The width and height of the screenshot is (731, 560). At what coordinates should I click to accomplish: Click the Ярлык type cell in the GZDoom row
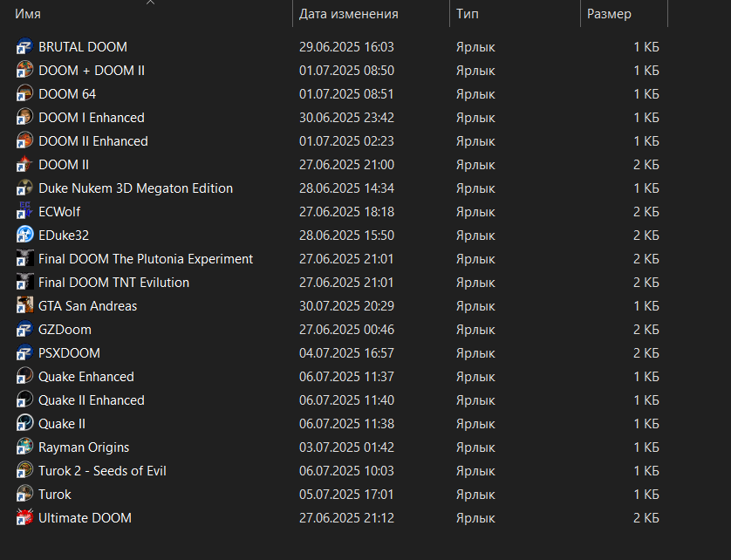pos(475,330)
